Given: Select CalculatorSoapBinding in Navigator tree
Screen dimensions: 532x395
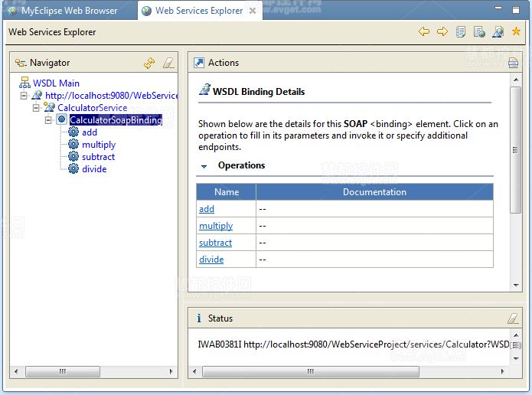Looking at the screenshot, I should [116, 119].
